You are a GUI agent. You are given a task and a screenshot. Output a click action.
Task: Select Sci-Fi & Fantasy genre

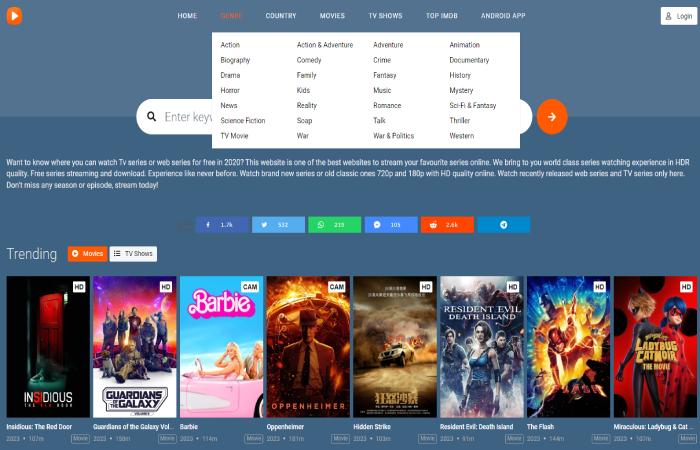pos(473,105)
